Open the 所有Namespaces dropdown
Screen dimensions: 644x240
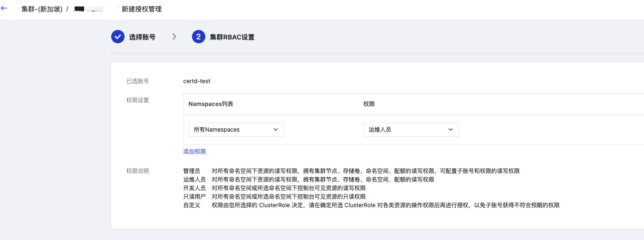pyautogui.click(x=236, y=129)
